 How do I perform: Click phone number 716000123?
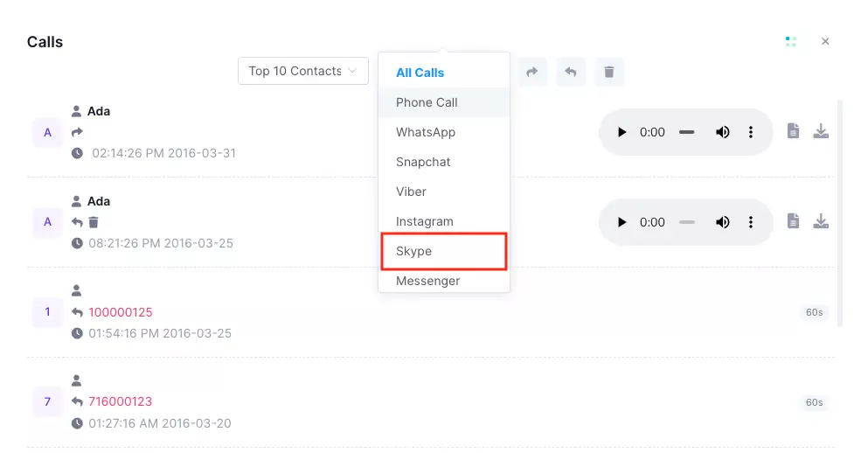[120, 401]
